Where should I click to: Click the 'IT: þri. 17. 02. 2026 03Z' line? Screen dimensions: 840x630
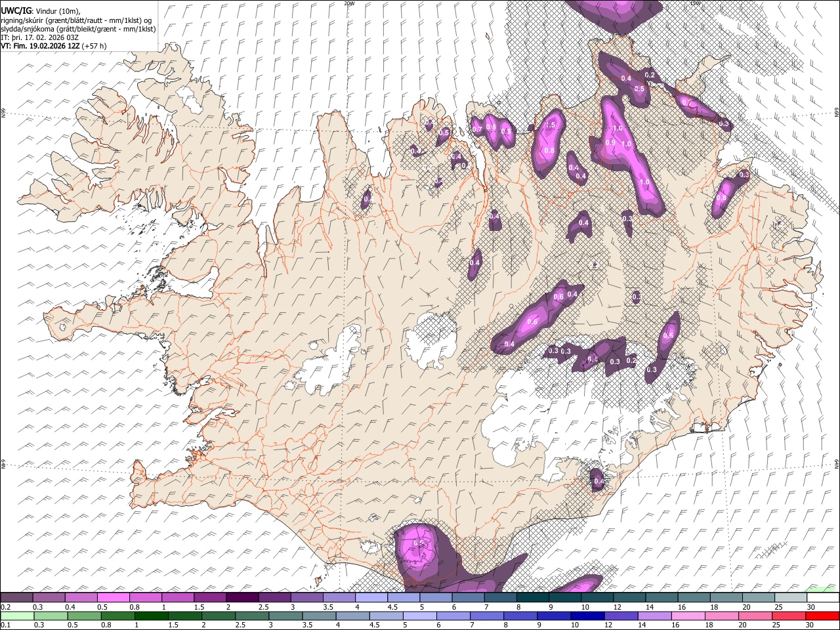(40, 37)
